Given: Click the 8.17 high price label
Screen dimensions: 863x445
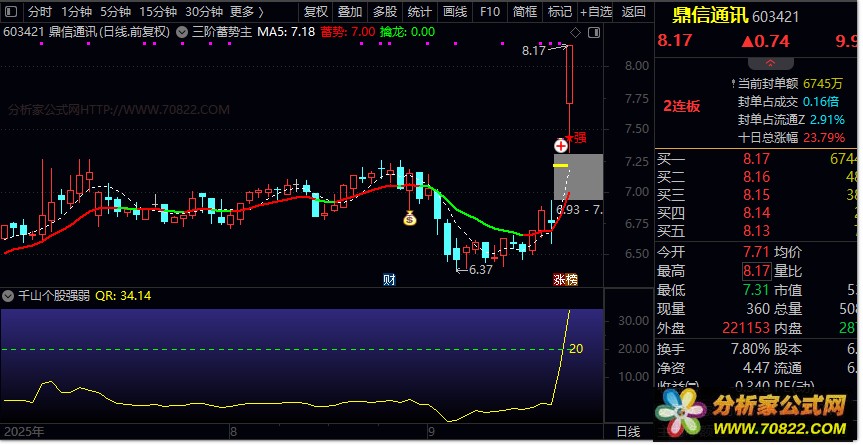Looking at the screenshot, I should point(533,51).
